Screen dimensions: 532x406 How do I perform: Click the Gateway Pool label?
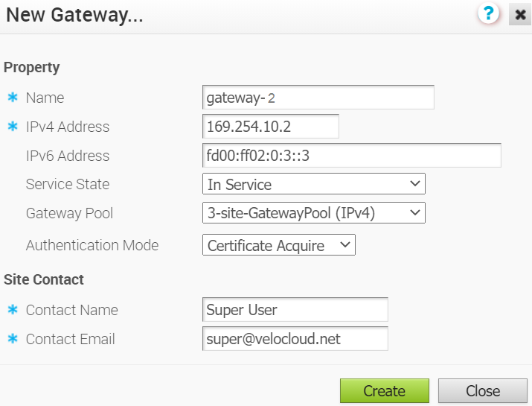pos(69,213)
